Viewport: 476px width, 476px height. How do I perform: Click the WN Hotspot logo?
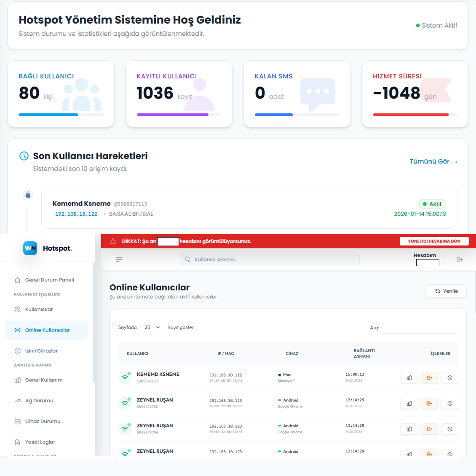click(x=47, y=248)
